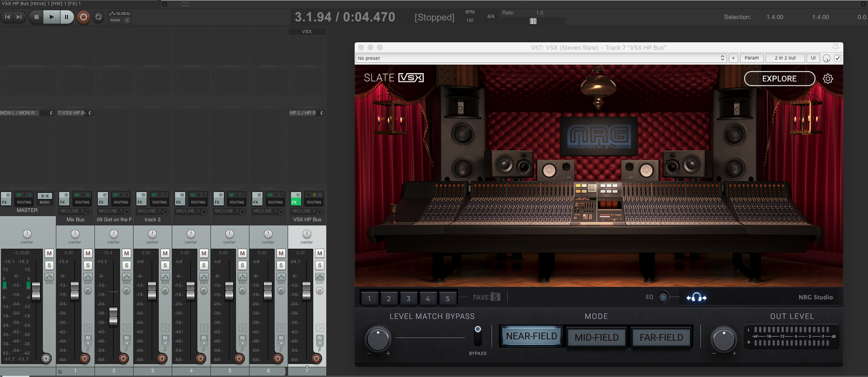Select NEAR-FIELD mode
The height and width of the screenshot is (377, 868).
(532, 336)
